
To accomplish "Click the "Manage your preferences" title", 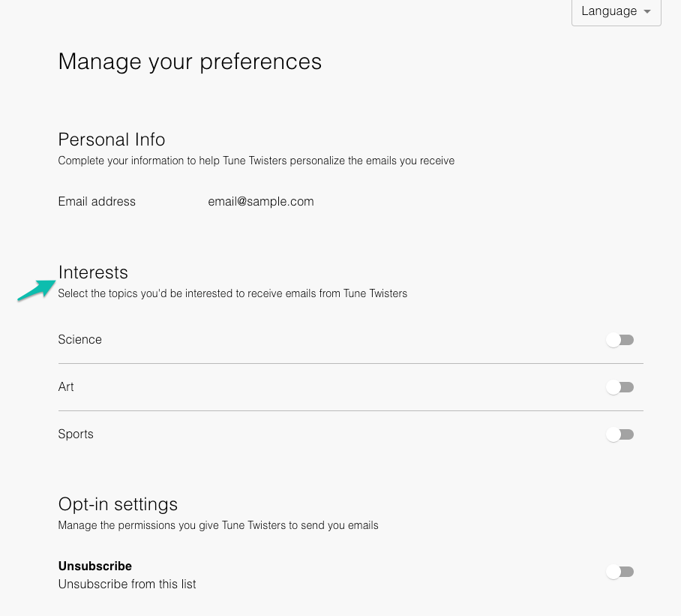I will pyautogui.click(x=190, y=62).
